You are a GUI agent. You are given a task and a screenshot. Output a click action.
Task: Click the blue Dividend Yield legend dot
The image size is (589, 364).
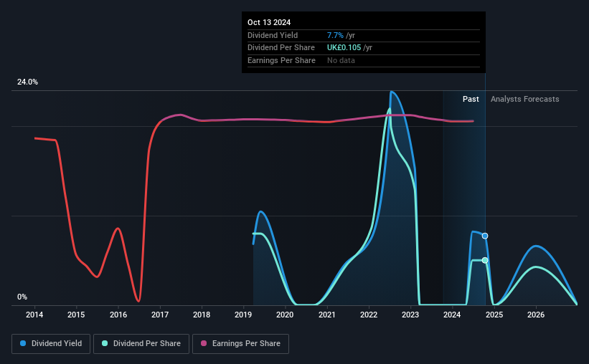coord(23,343)
